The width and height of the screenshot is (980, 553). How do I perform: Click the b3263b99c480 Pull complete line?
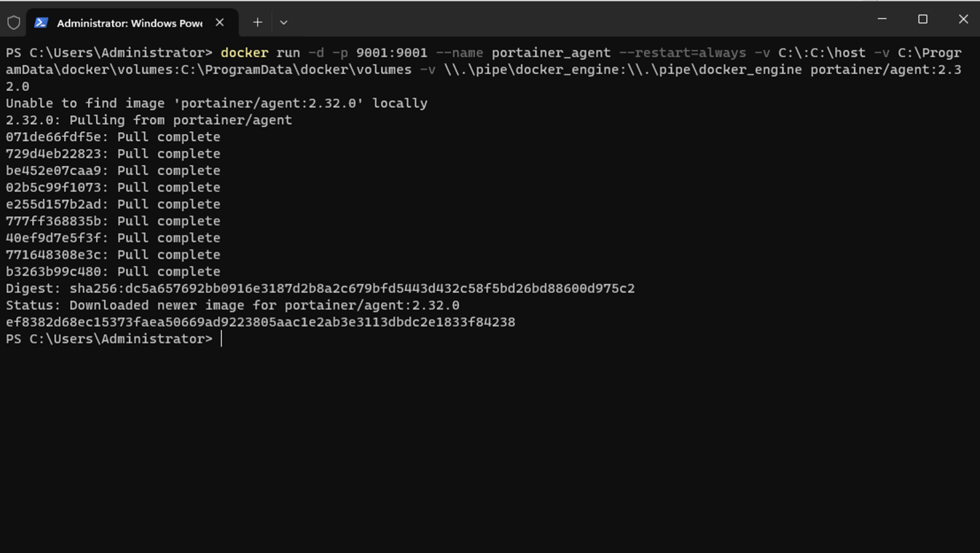[113, 272]
